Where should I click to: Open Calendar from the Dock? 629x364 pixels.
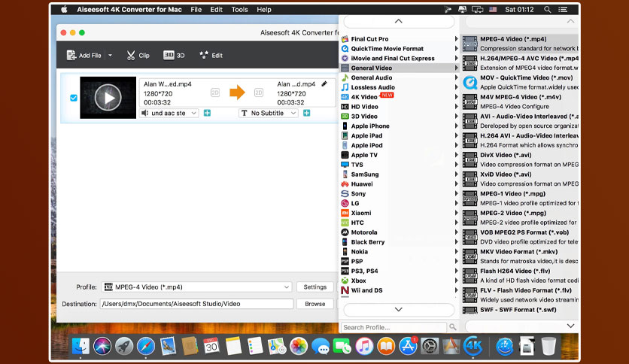211,346
